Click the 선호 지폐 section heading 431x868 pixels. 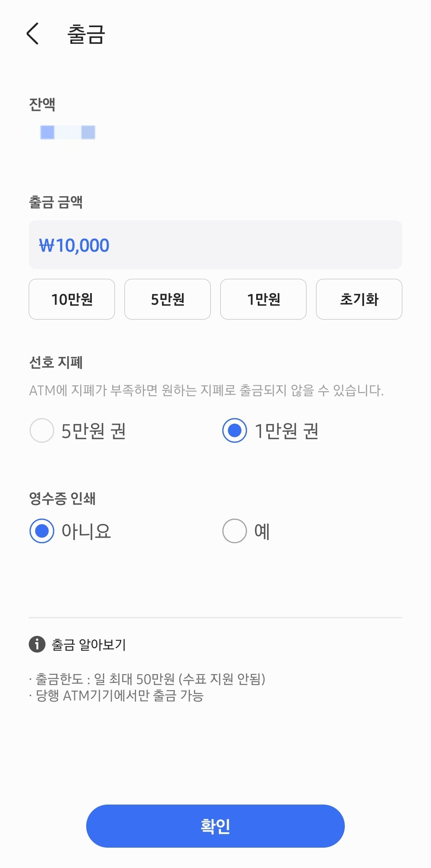click(x=56, y=362)
